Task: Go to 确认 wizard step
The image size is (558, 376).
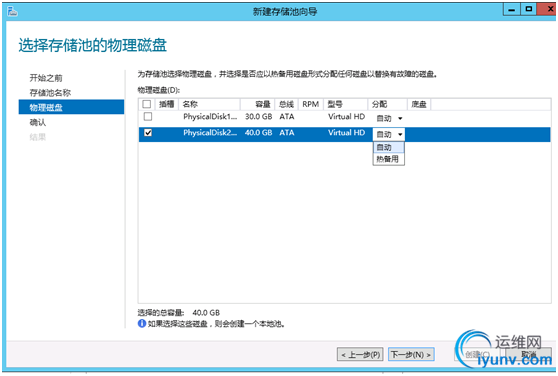Action: pyautogui.click(x=38, y=122)
